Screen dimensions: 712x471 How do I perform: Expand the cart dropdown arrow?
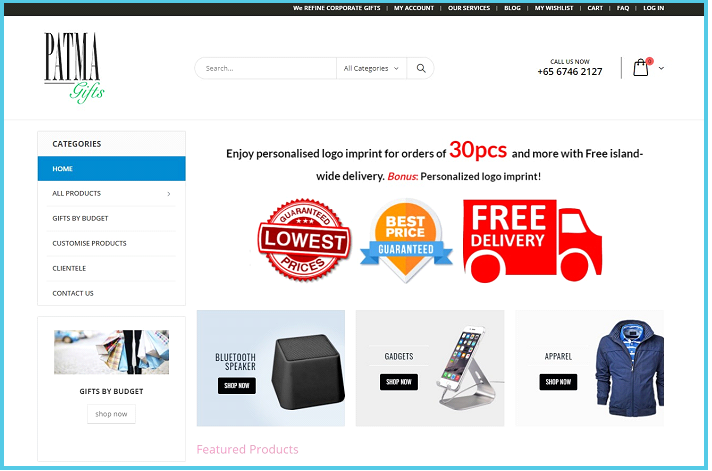tap(661, 68)
